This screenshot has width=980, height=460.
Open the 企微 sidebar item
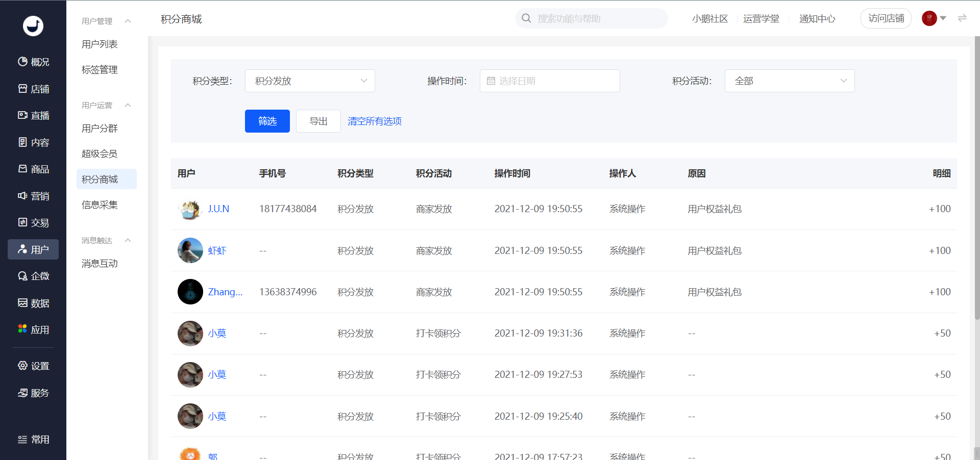click(x=33, y=276)
